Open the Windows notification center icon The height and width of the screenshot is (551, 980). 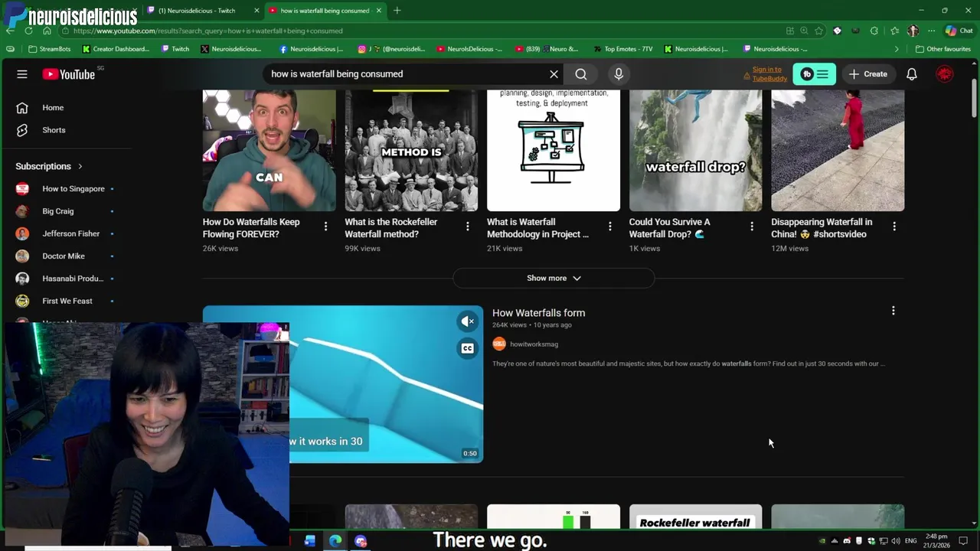963,541
